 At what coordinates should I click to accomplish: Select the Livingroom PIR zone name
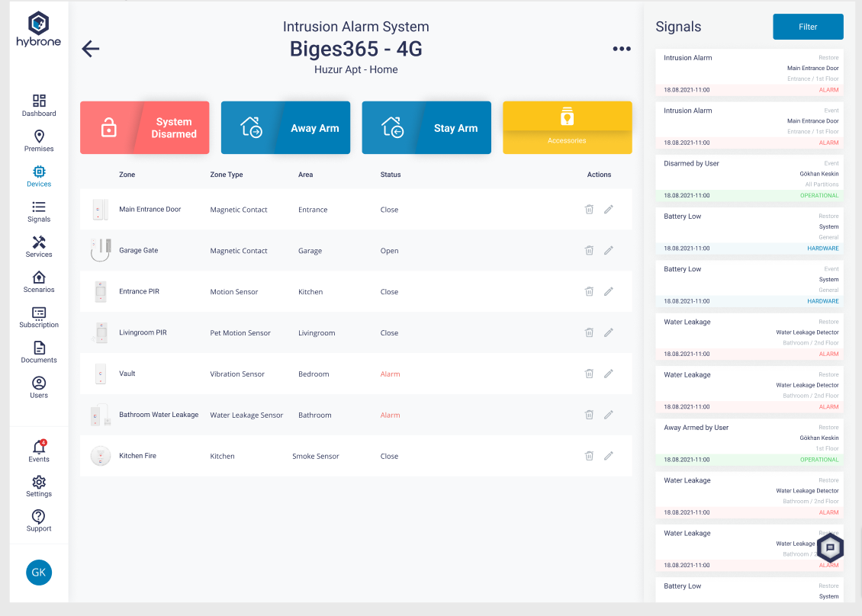143,332
